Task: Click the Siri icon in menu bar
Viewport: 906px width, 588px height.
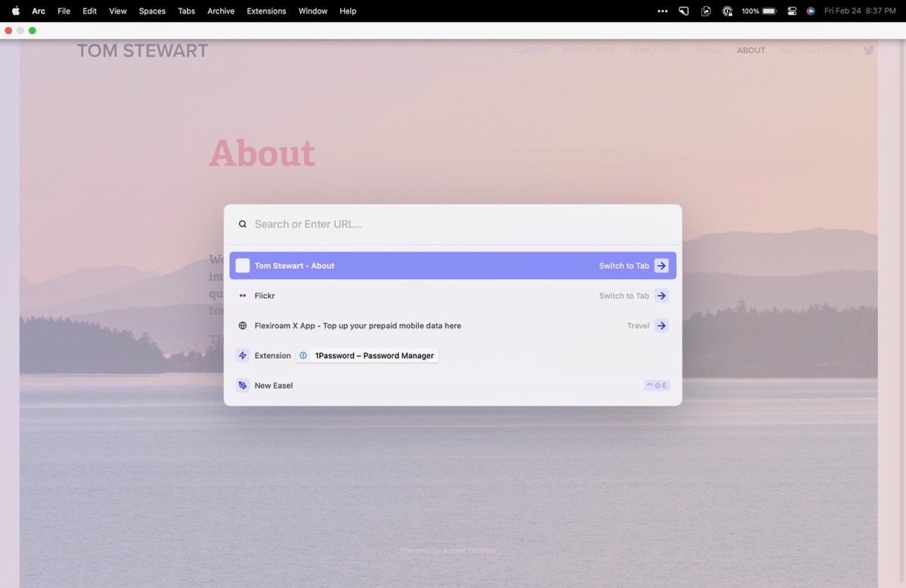Action: [811, 11]
